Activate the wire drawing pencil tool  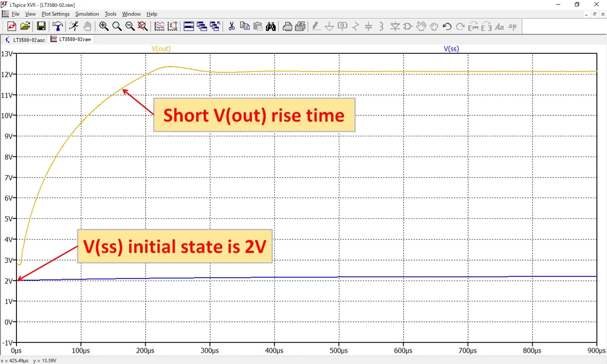316,26
